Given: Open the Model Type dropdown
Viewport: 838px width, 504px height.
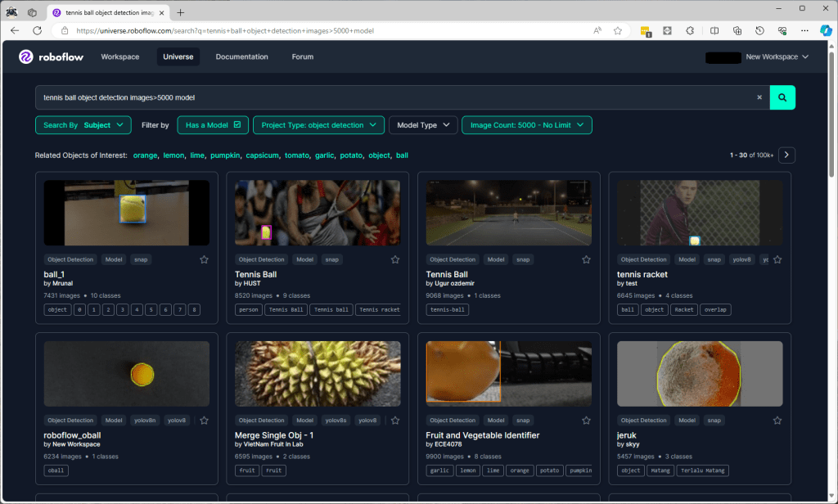Looking at the screenshot, I should click(x=422, y=125).
